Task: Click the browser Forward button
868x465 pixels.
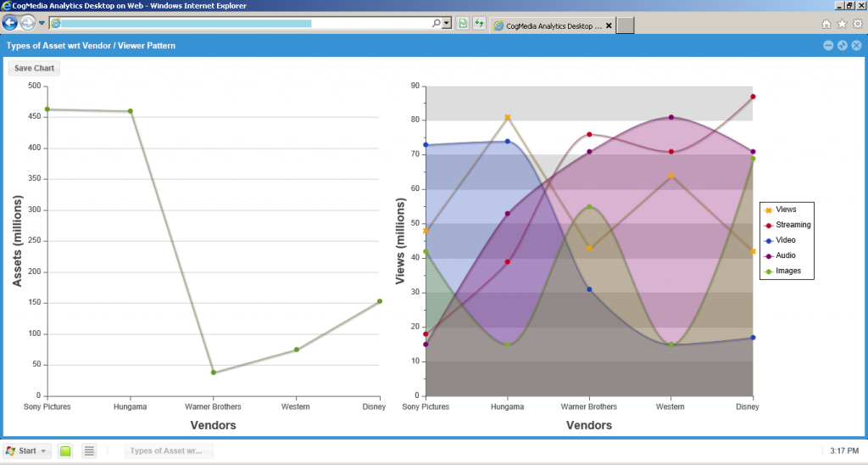Action: coord(27,23)
